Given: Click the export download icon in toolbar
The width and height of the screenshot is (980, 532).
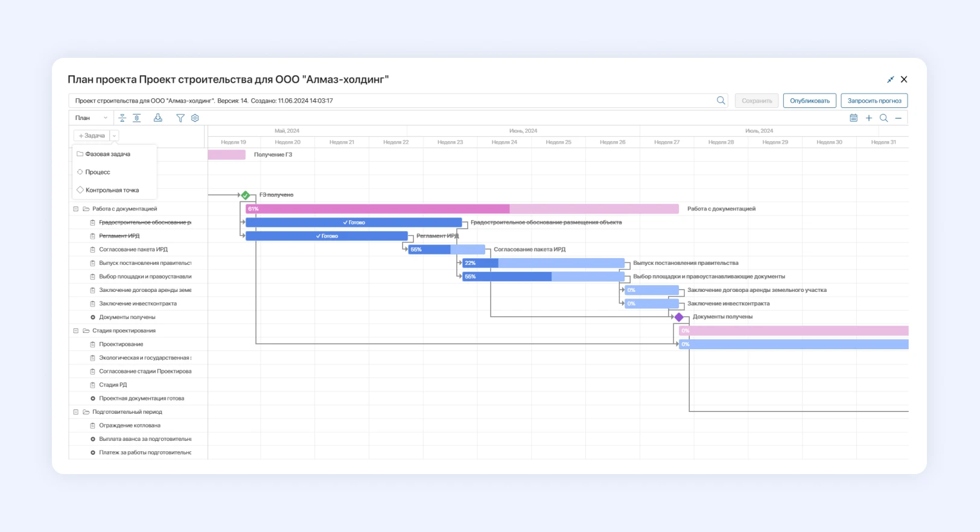Looking at the screenshot, I should (158, 118).
